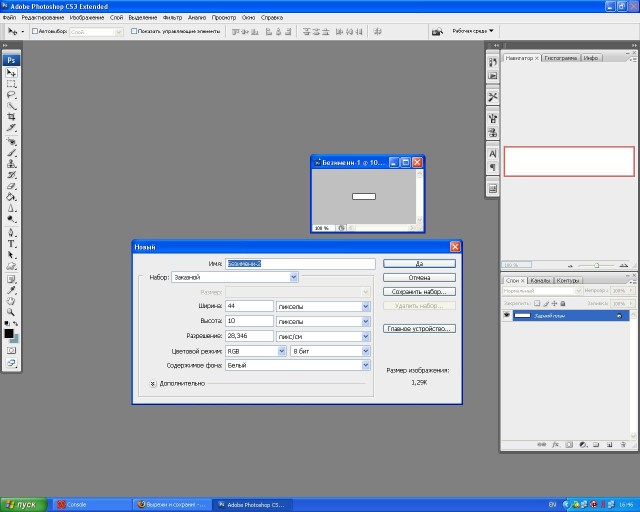Switch to the Каналы tab
The height and width of the screenshot is (512, 640).
pos(540,280)
